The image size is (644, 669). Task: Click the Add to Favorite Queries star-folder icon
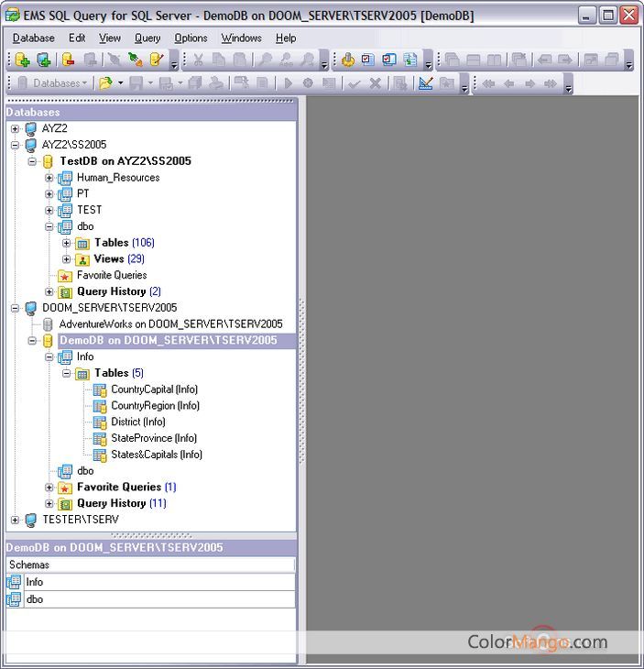446,83
